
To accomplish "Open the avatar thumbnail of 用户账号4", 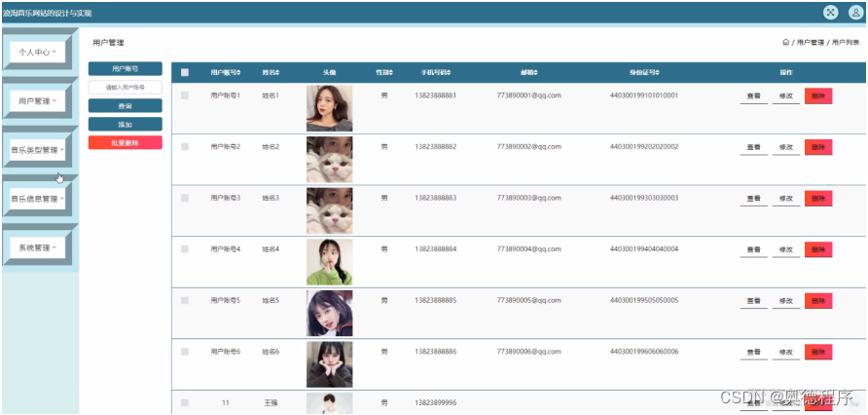I will 329,262.
